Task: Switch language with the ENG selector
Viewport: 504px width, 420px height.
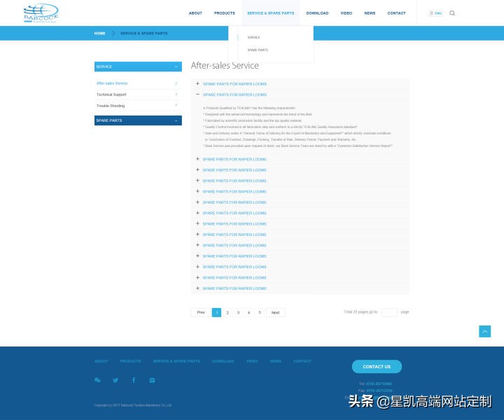Action: (435, 13)
